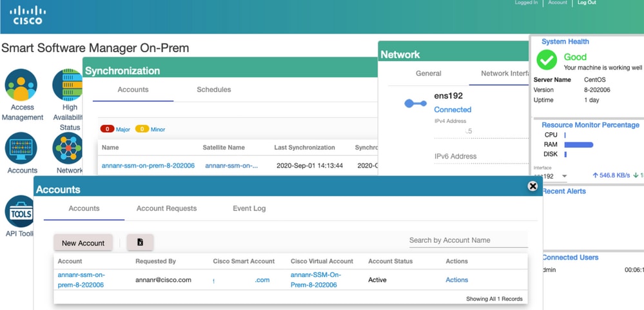Click the Satellite Name annanr-ssm-on-... link

coord(231,166)
